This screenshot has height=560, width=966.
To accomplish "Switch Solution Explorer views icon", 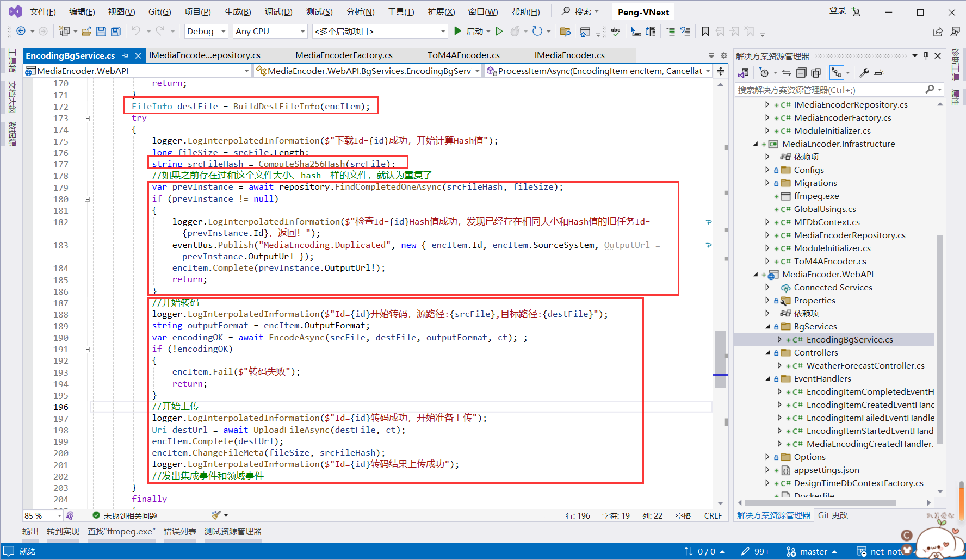I will (744, 72).
